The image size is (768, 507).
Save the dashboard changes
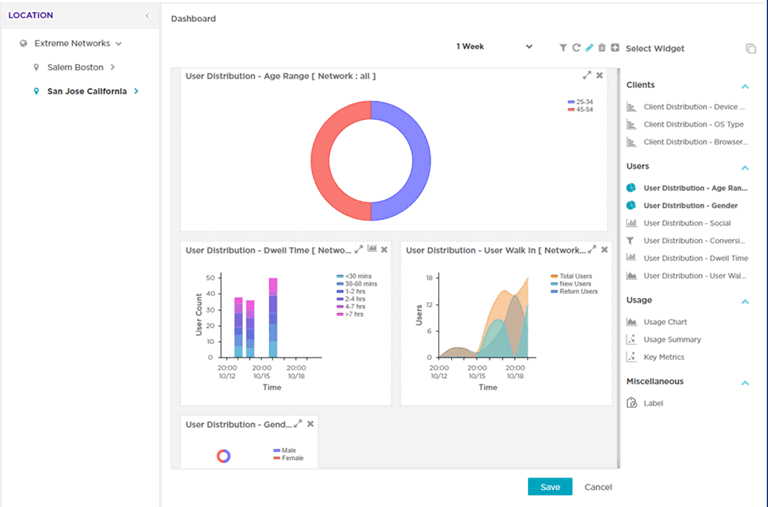550,487
